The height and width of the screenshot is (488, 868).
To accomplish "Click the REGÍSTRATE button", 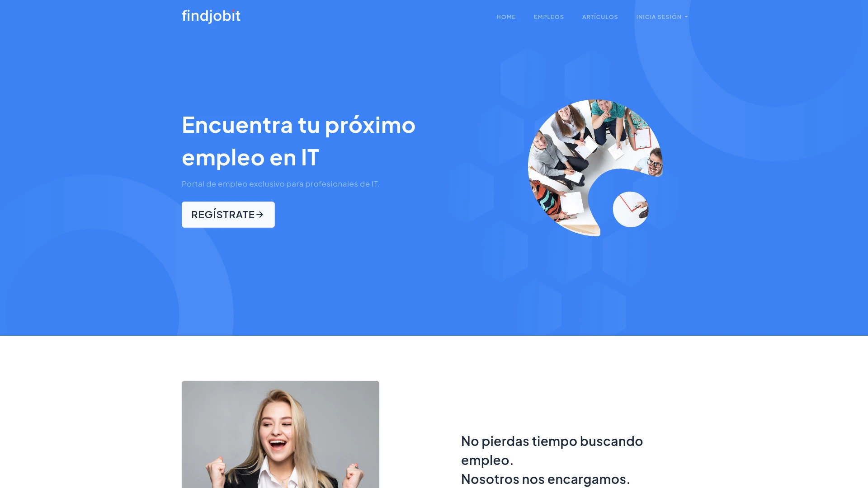I will click(228, 215).
